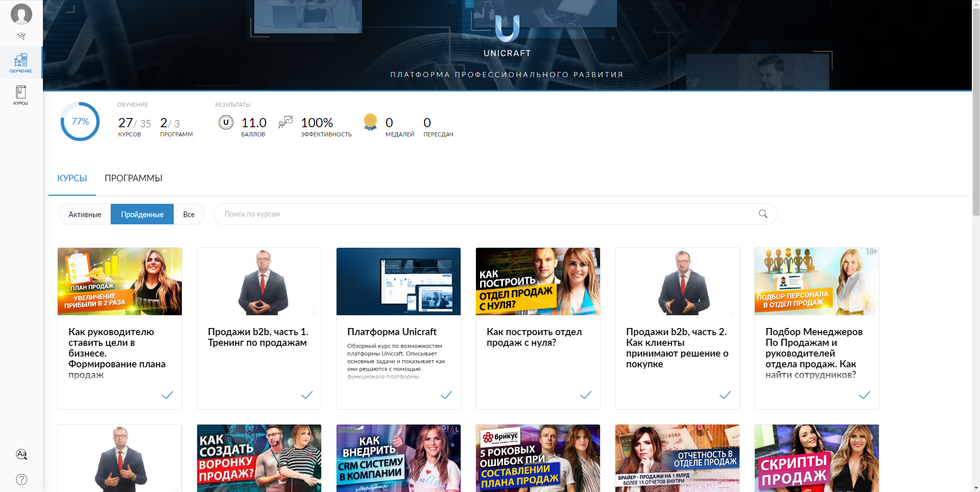The width and height of the screenshot is (980, 492).
Task: Open the user profile avatar
Action: click(x=21, y=14)
